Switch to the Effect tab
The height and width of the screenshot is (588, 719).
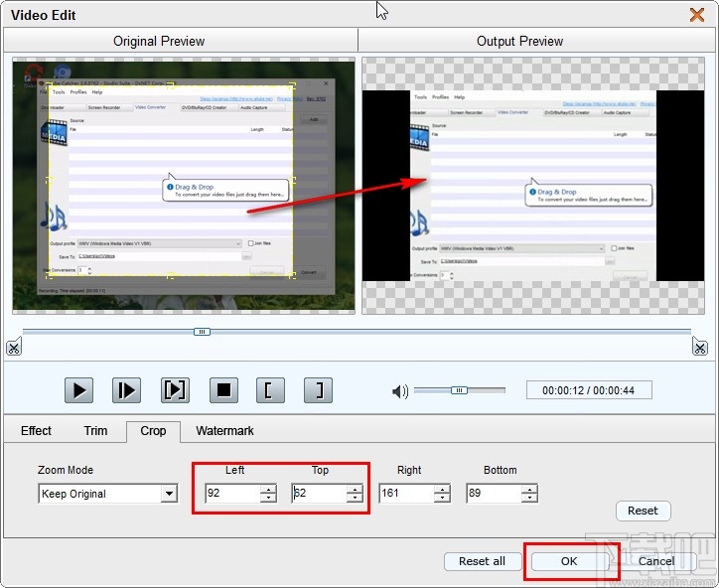[36, 431]
